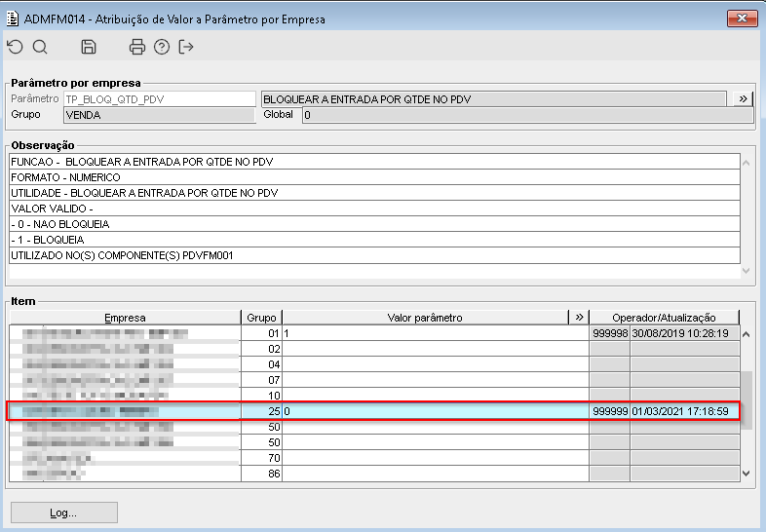This screenshot has height=532, width=766.
Task: Select the line FORMATO - NUMERICO
Action: (374, 177)
